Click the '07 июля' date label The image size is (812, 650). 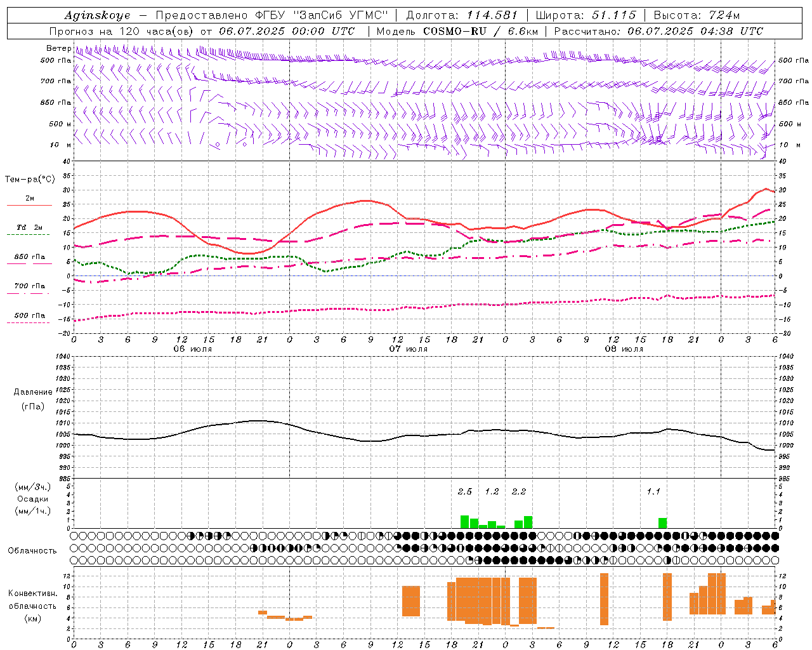(409, 349)
